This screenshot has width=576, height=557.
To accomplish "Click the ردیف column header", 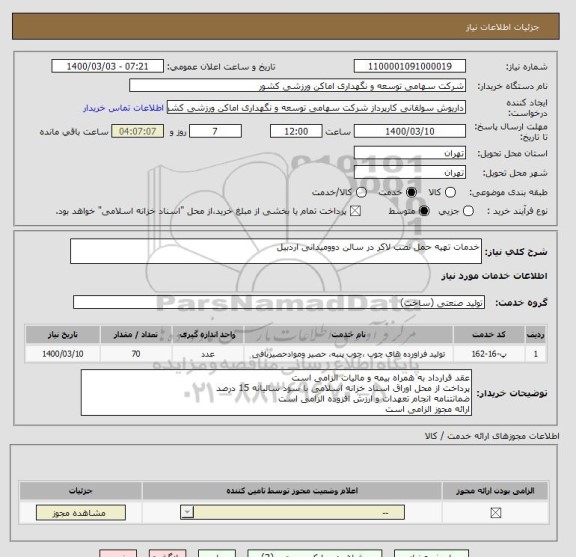I will (536, 334).
